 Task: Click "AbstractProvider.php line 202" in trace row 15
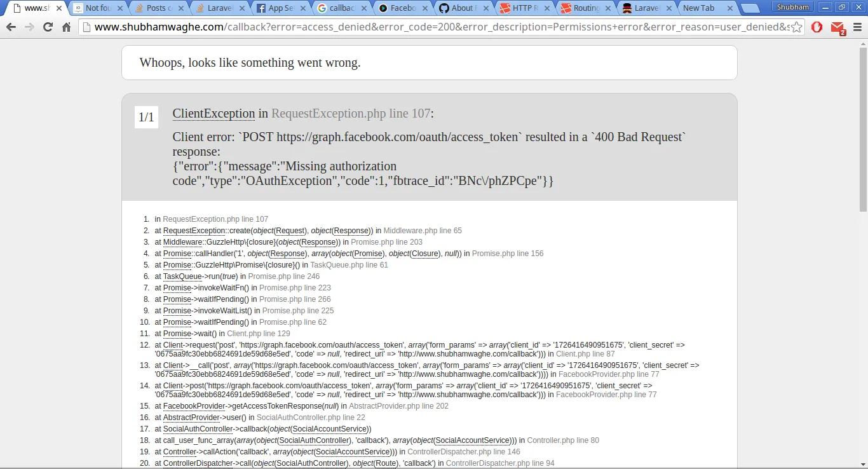(x=398, y=406)
